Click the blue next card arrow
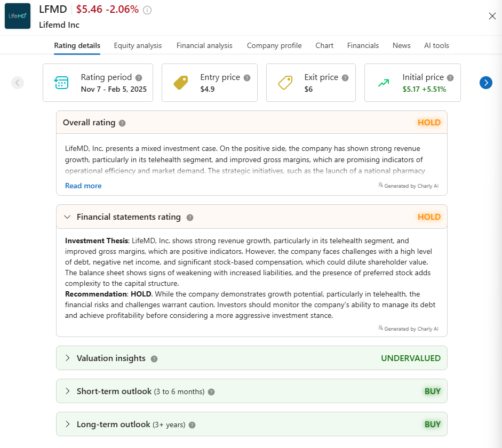Viewport: 502px width, 448px height. pyautogui.click(x=485, y=83)
